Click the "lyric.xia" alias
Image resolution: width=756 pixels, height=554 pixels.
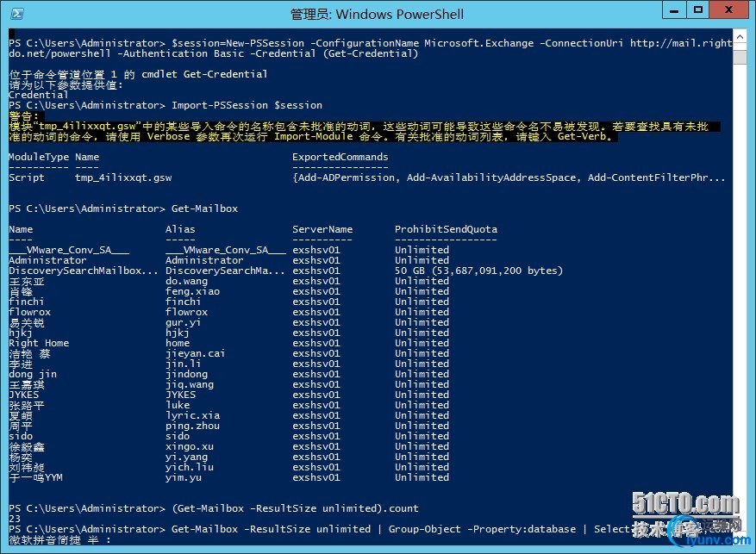(192, 416)
